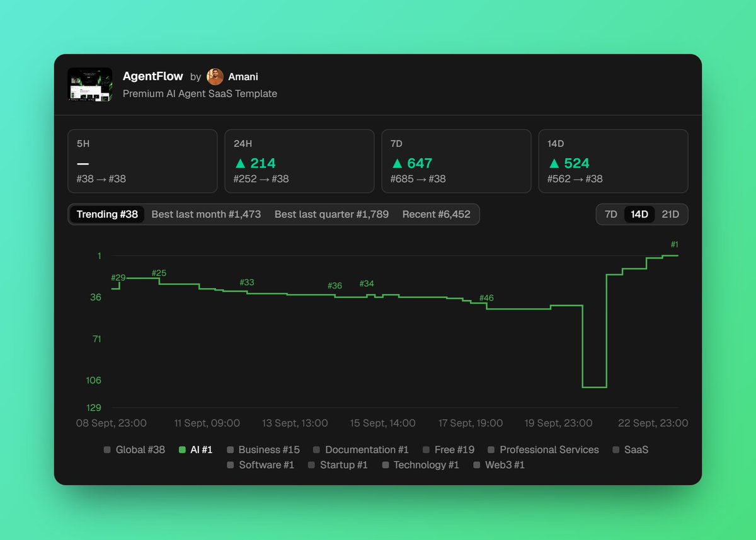Viewport: 756px width, 540px height.
Task: Click the #29 data label on chart
Action: (x=118, y=278)
